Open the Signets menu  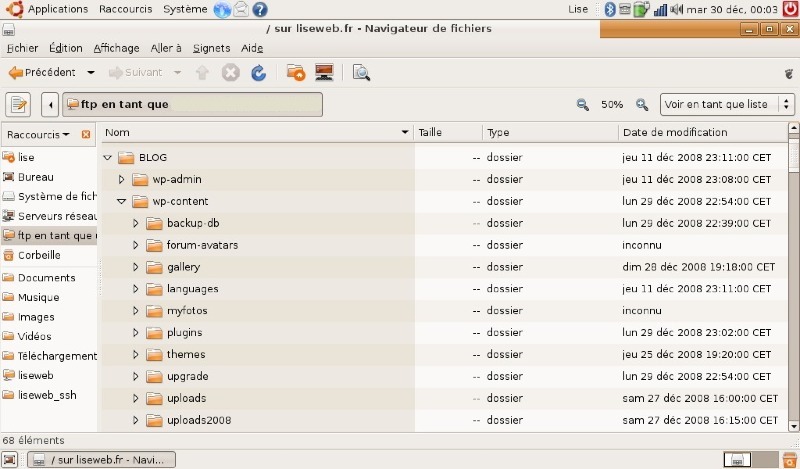pyautogui.click(x=210, y=48)
